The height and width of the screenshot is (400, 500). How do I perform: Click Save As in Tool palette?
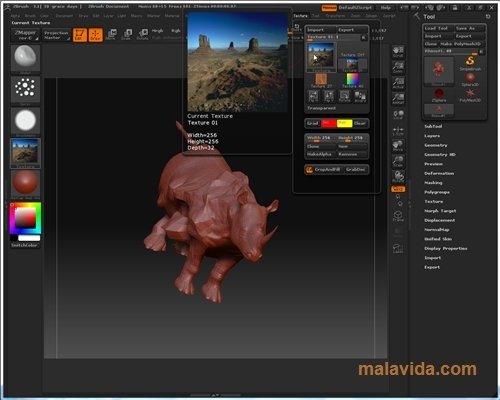[x=469, y=28]
